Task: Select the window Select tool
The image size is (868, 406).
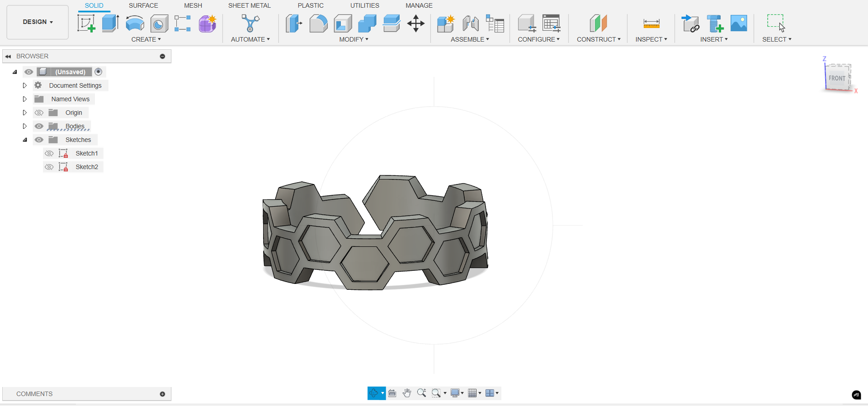Action: tap(776, 23)
